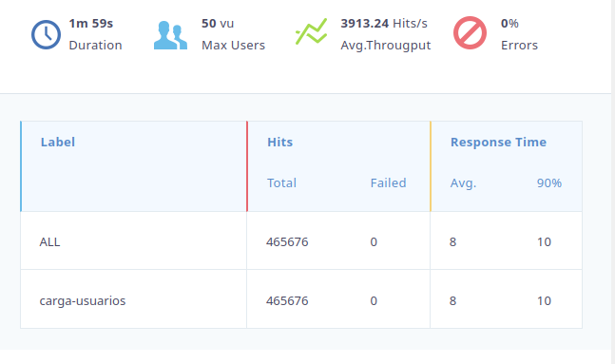Click the Avg. sub-header
The image size is (615, 364).
463,183
